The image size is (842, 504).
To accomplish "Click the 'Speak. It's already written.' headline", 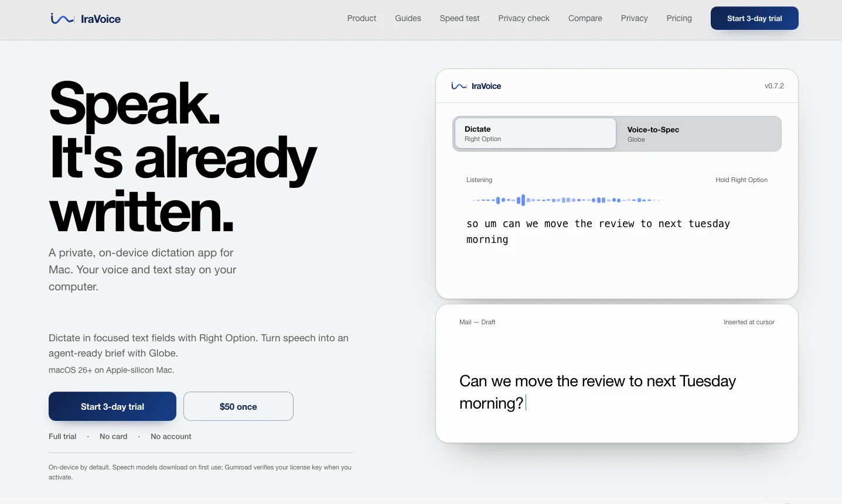I will coord(183,157).
